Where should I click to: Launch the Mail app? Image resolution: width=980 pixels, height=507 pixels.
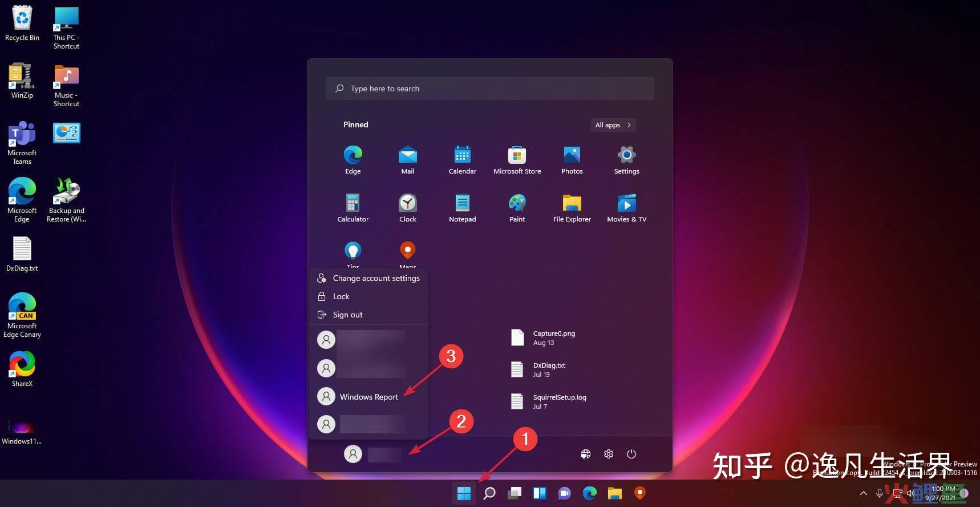(x=407, y=160)
